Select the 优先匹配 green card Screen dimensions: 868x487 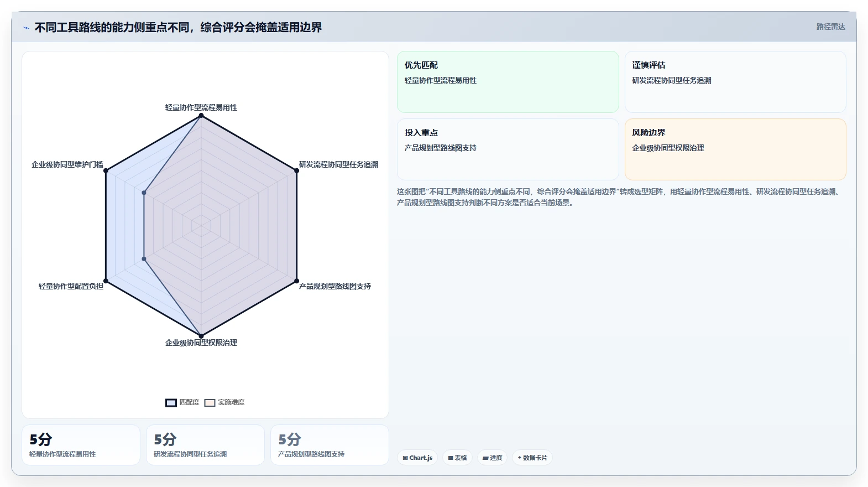508,82
